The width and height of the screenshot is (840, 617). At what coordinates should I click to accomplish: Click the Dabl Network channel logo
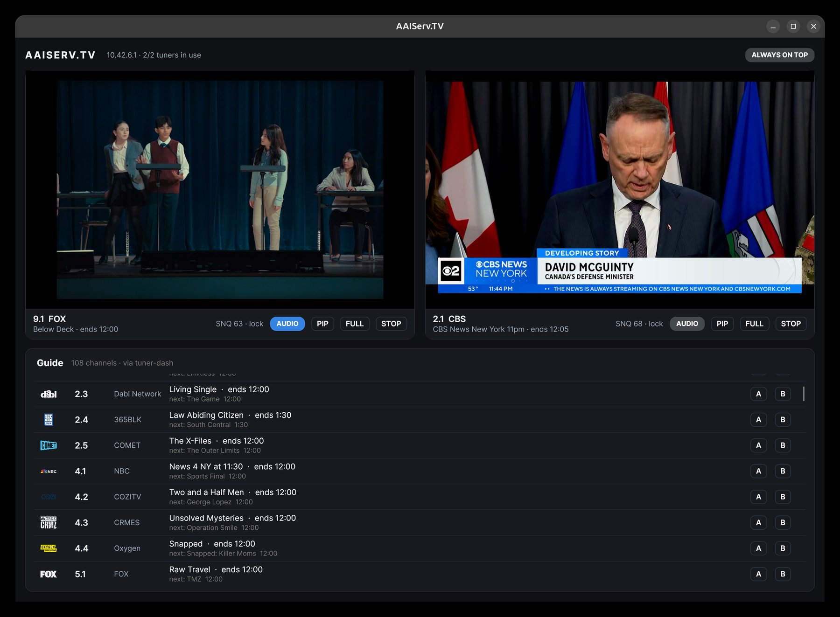(49, 394)
